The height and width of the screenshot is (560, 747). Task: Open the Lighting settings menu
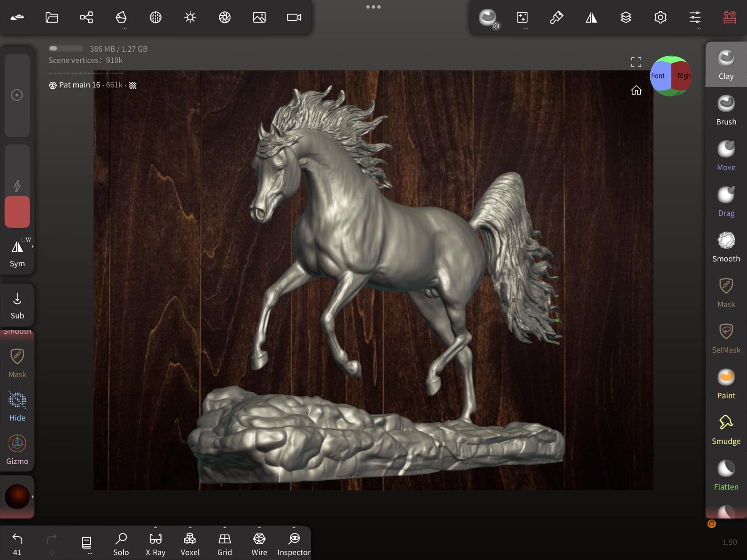pos(190,17)
